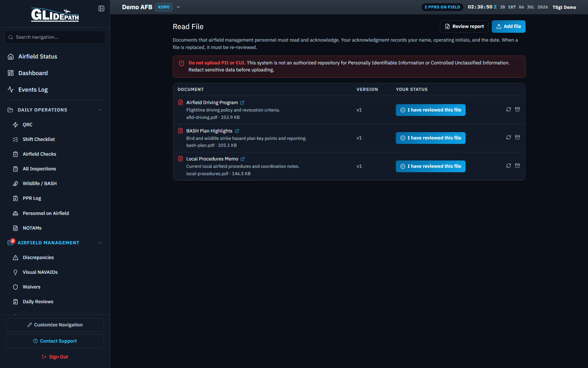Click the v1 version of Local Procedures Memo
Screen dimensions: 588x368
359,166
